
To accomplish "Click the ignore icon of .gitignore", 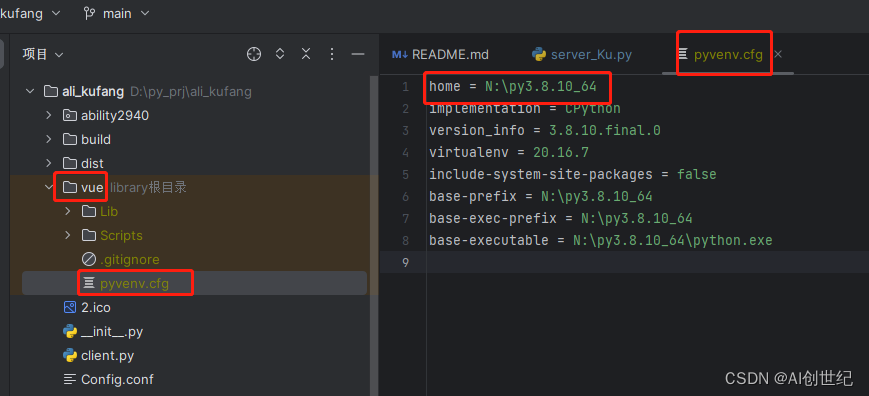I will coord(89,259).
